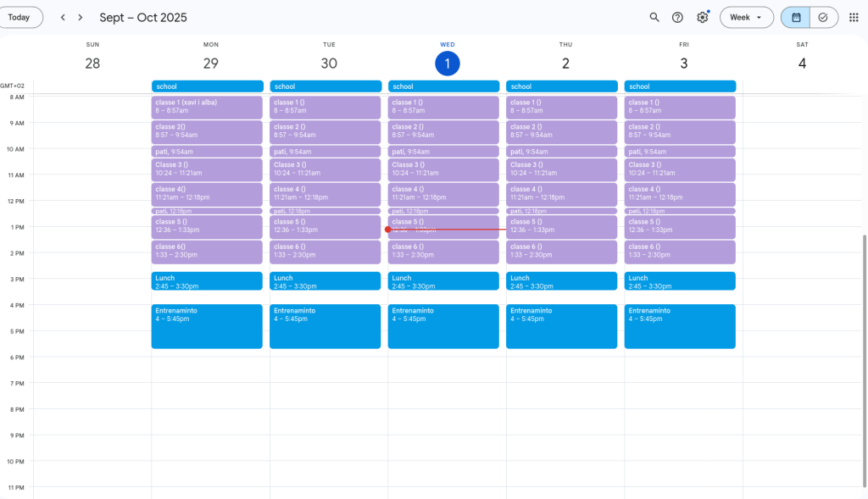868x499 pixels.
Task: Open the Google apps grid
Action: click(x=854, y=17)
